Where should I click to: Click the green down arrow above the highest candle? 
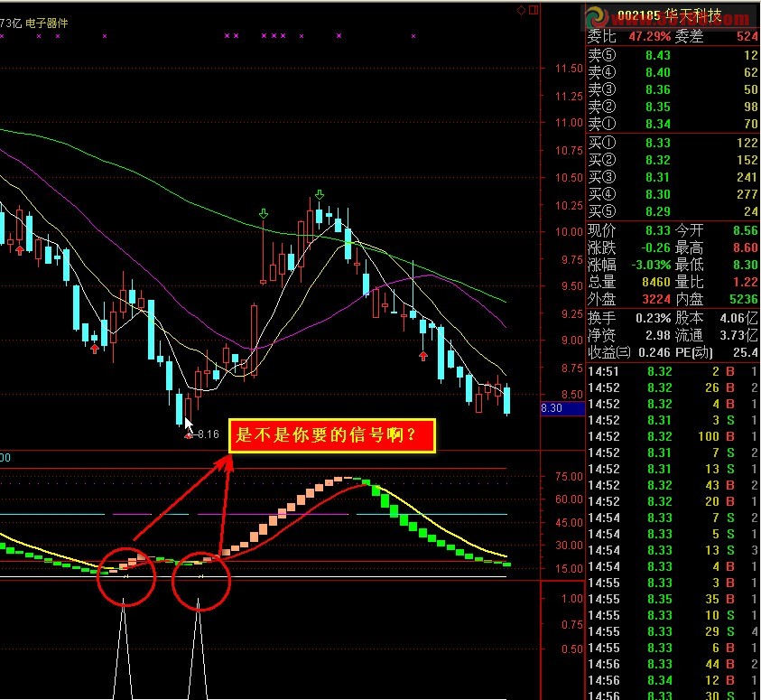pyautogui.click(x=320, y=195)
